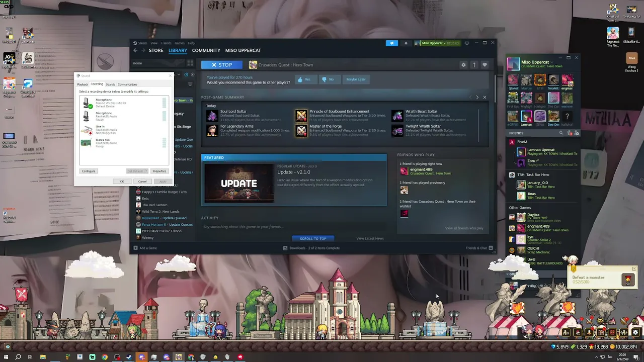
Task: Open game settings gear in Steam
Action: 463,65
